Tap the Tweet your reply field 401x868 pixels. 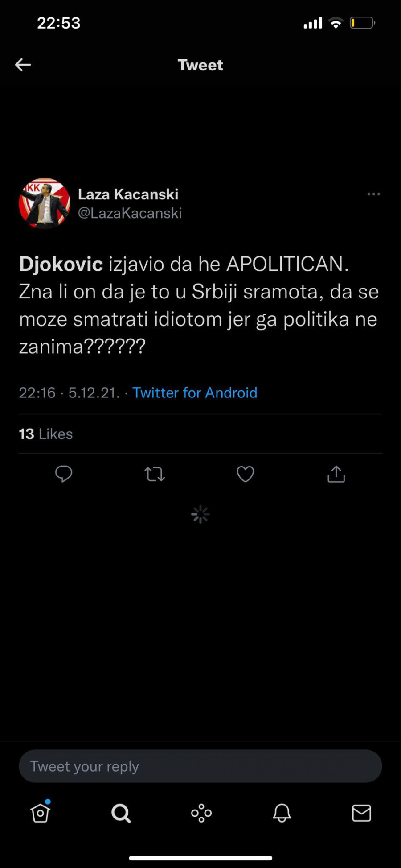click(x=200, y=766)
